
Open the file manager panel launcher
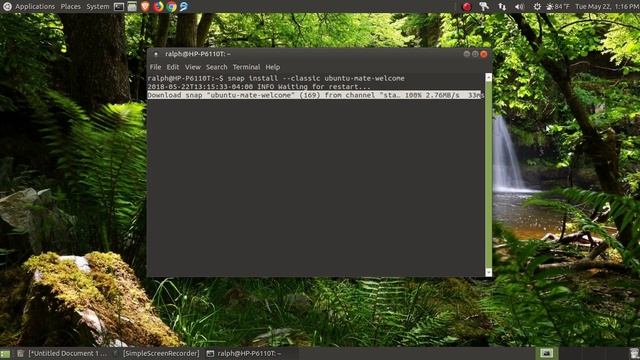click(x=132, y=7)
